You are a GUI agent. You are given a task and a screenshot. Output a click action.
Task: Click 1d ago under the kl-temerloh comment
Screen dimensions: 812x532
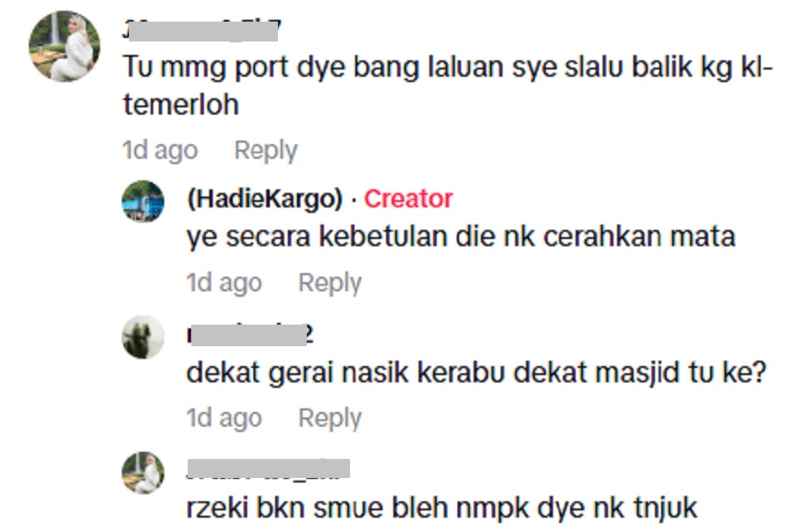[x=160, y=151]
